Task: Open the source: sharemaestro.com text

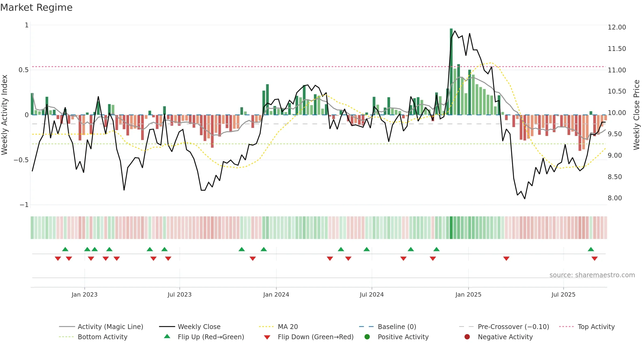Action: (x=592, y=275)
